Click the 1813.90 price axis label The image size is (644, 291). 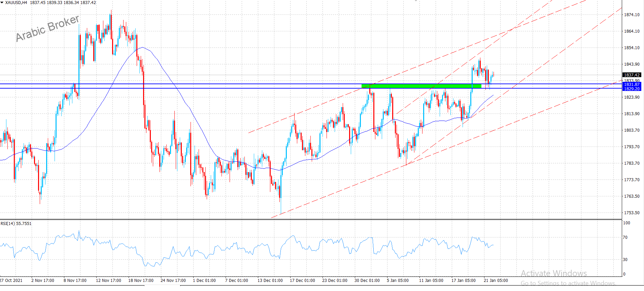point(632,114)
